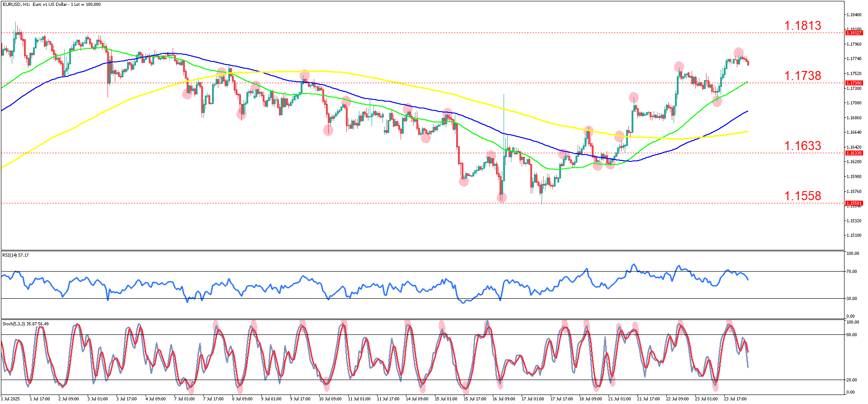
Task: Click the 16 Jul 09:00 time label
Action: 504,399
